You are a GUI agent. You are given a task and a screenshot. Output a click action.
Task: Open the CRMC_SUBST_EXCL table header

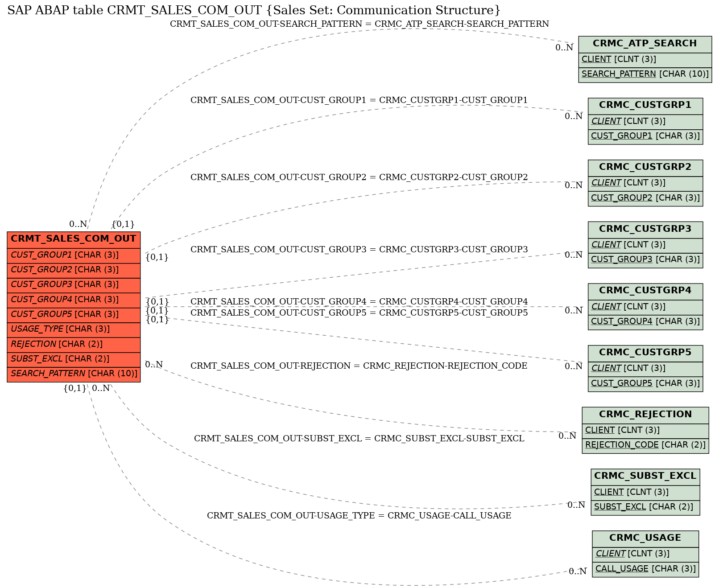click(645, 477)
